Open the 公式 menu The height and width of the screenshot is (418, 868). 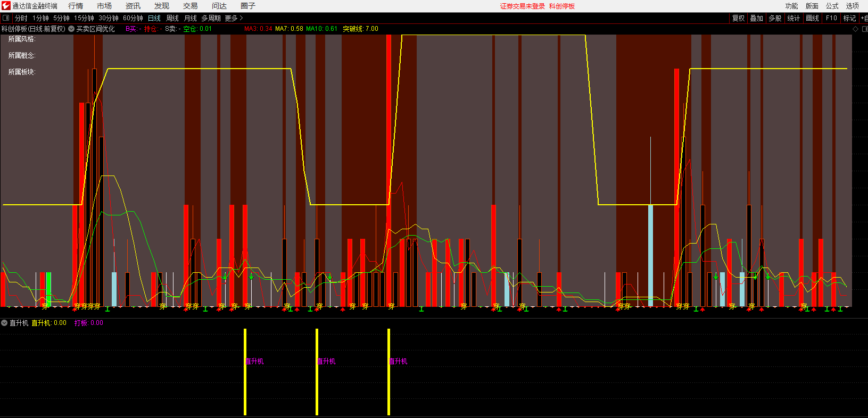[832, 6]
